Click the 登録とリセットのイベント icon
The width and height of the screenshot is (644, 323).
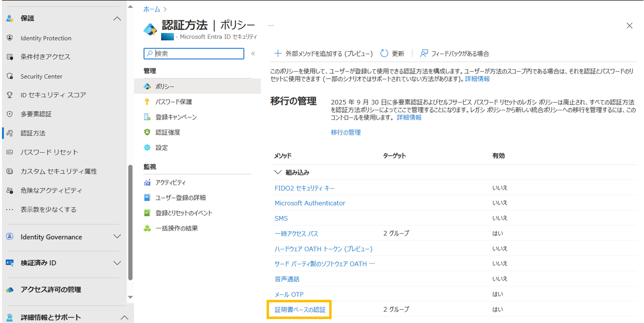coord(147,213)
